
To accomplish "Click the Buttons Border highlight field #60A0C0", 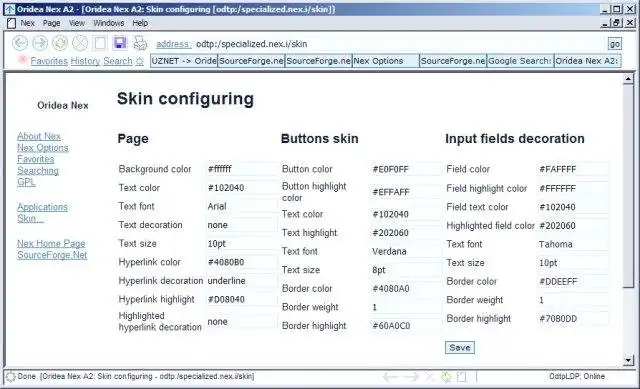I will pos(406,326).
